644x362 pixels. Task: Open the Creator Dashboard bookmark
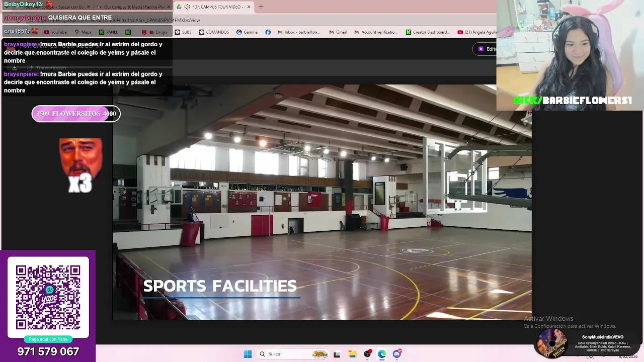(x=428, y=32)
